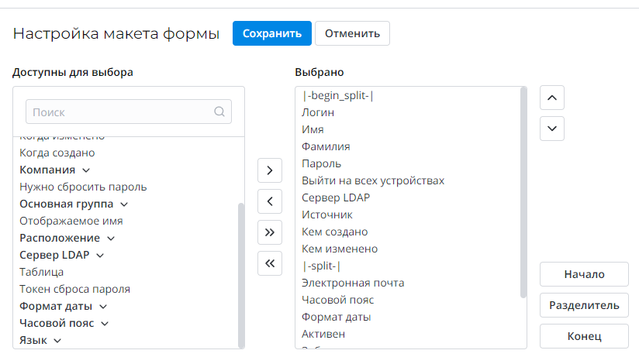Image resolution: width=639 pixels, height=364 pixels.
Task: Click the selected list vertical scrollbar
Action: (523, 194)
